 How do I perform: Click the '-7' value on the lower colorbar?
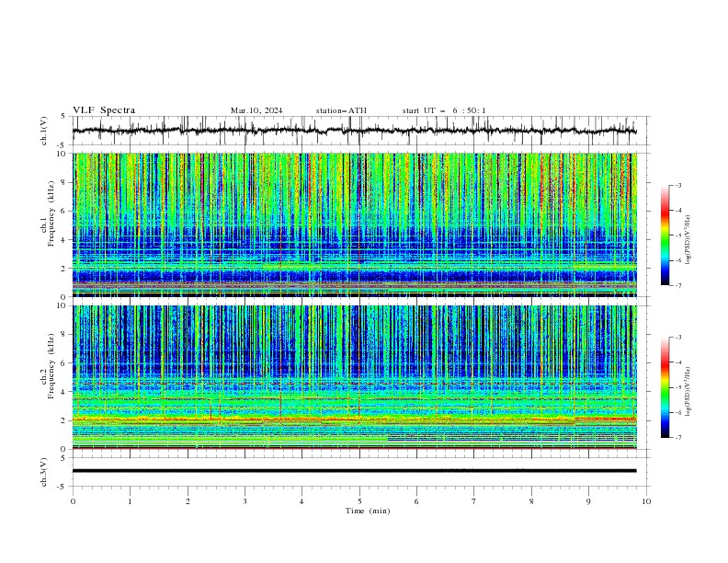[x=678, y=438]
